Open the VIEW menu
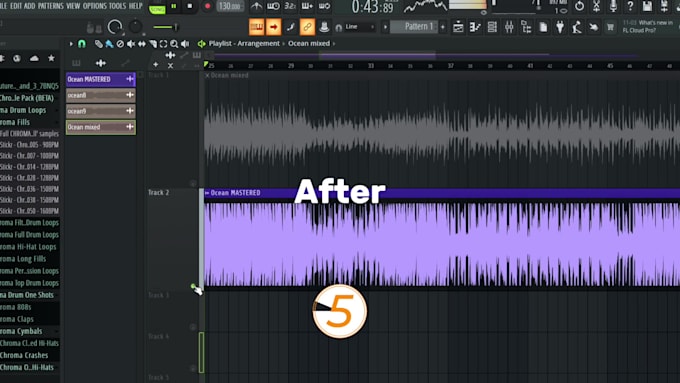 tap(73, 6)
